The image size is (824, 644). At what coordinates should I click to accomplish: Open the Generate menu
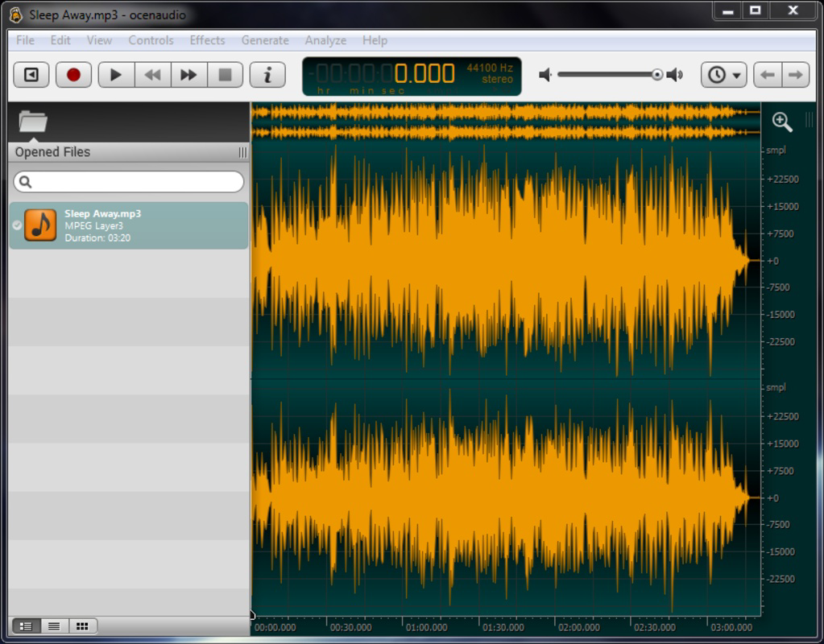coord(264,40)
